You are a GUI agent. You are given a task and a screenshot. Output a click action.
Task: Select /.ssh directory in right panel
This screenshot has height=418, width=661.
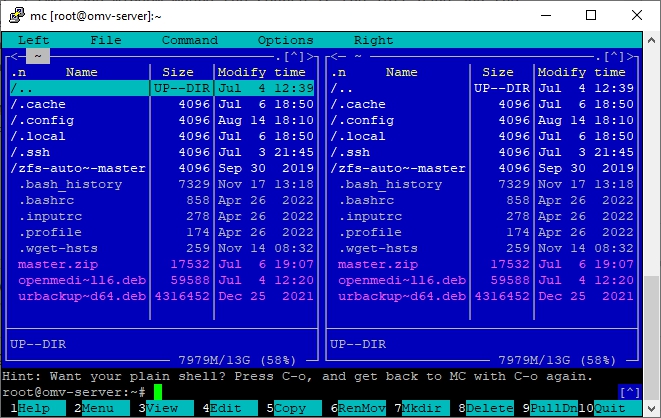[x=349, y=152]
